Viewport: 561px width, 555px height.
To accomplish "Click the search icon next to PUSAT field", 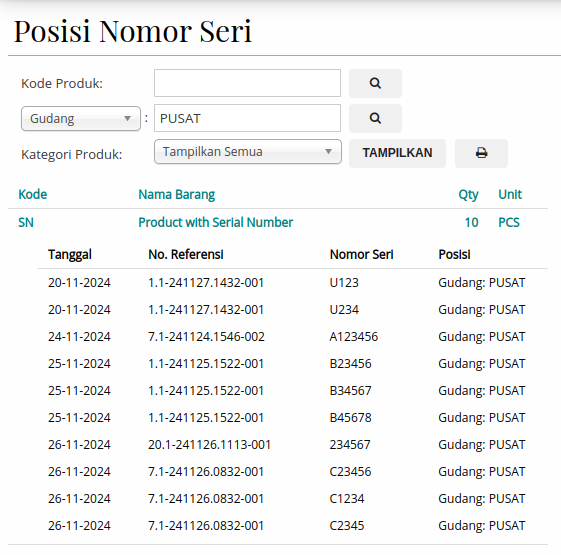I will point(375,118).
